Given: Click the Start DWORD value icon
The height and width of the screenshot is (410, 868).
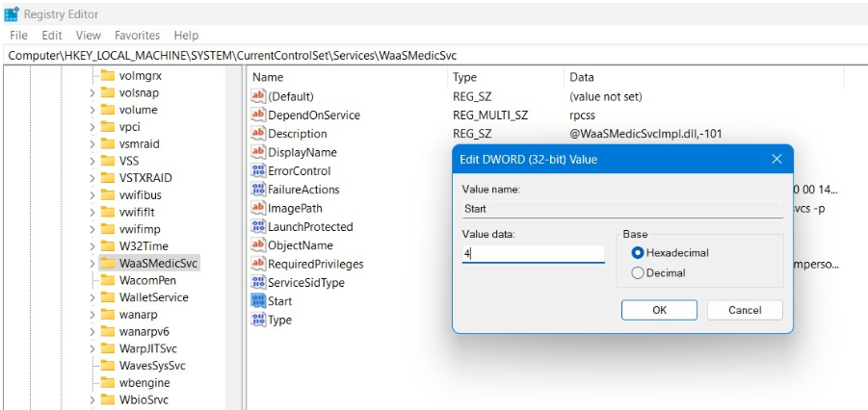Looking at the screenshot, I should pos(258,301).
